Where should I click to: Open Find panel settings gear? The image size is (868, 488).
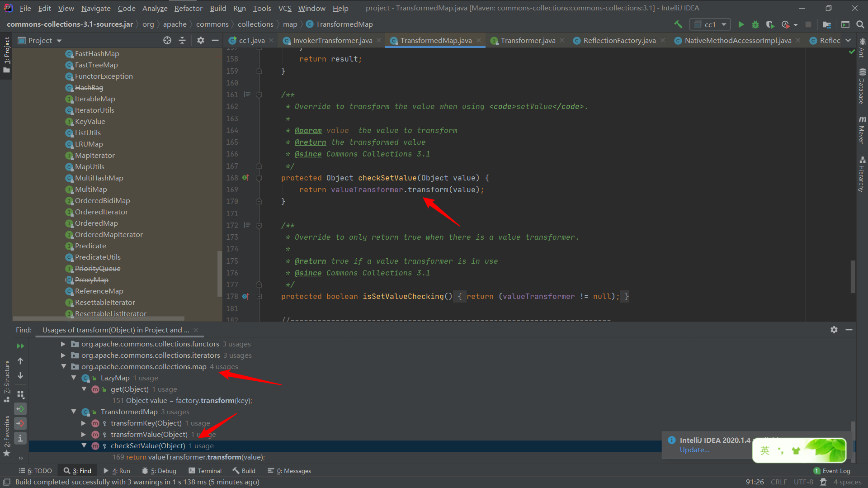[834, 330]
